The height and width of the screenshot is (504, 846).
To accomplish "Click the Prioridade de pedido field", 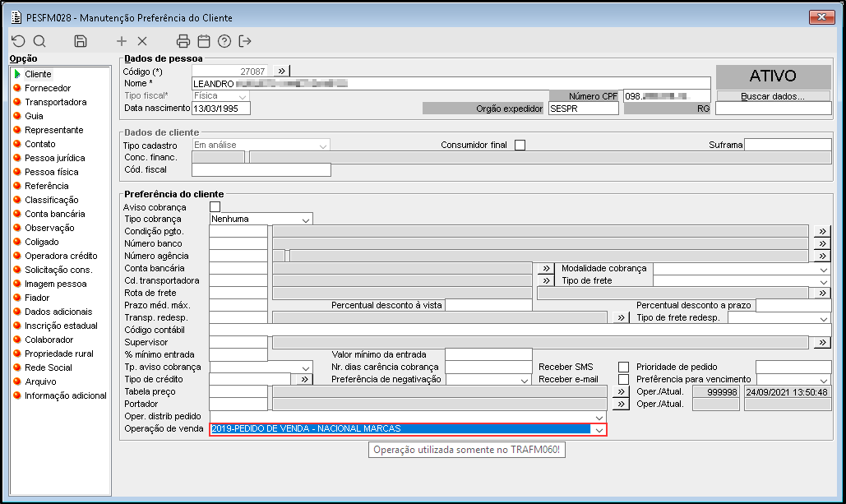I will [x=793, y=367].
